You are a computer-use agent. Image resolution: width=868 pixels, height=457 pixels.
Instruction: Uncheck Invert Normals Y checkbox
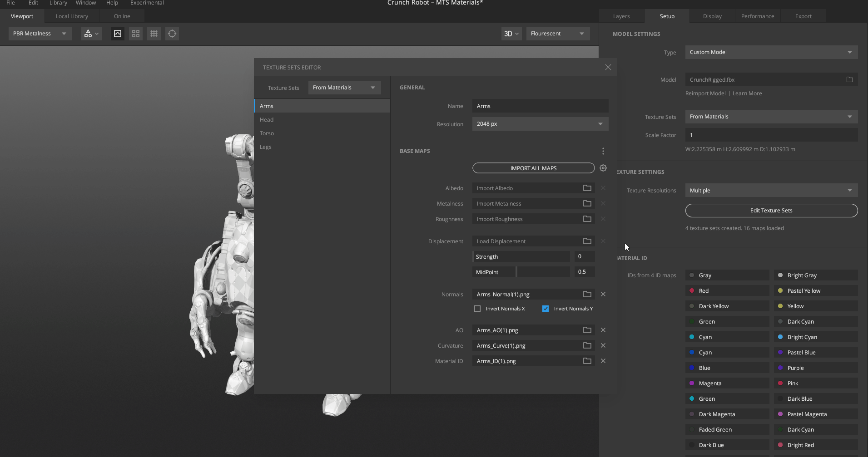[546, 309]
